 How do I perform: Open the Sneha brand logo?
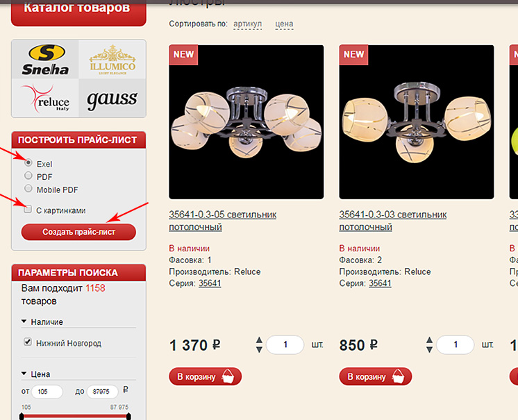(45, 60)
